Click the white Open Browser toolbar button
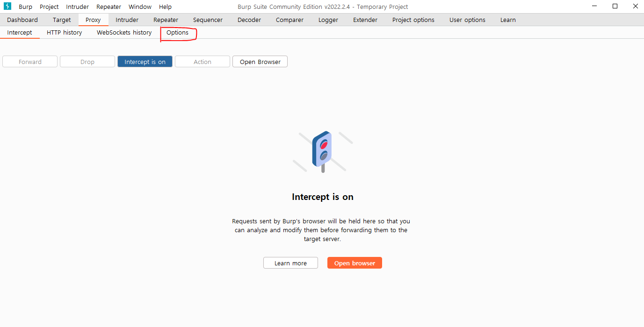The height and width of the screenshot is (327, 644). (260, 62)
